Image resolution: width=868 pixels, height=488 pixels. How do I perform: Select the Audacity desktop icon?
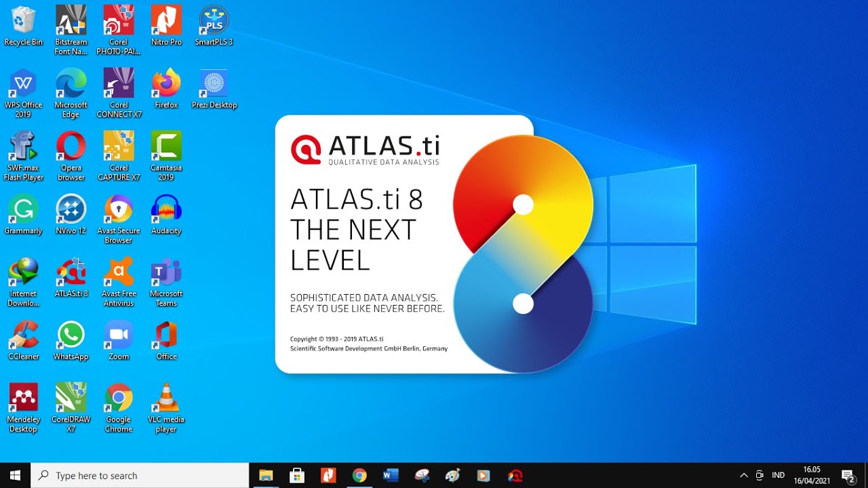[166, 215]
